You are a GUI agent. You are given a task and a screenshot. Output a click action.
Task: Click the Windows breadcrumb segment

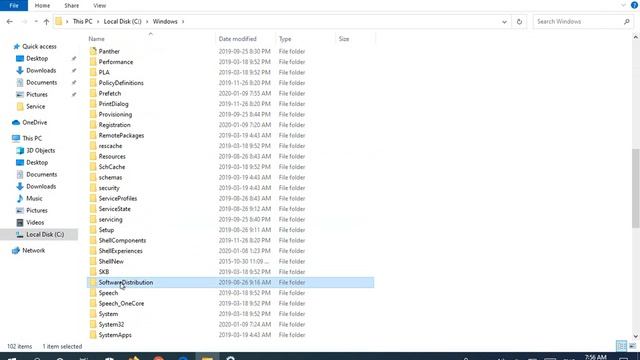(165, 22)
